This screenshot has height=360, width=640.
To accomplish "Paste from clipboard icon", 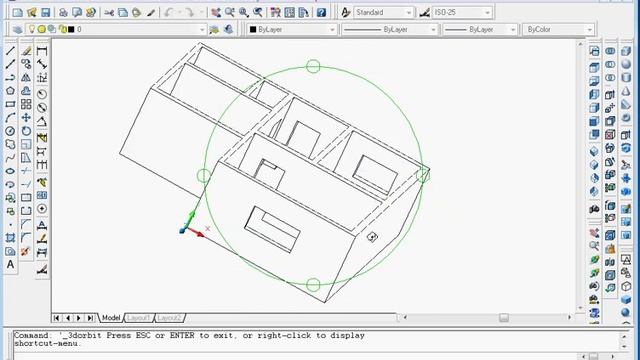I will pos(136,13).
